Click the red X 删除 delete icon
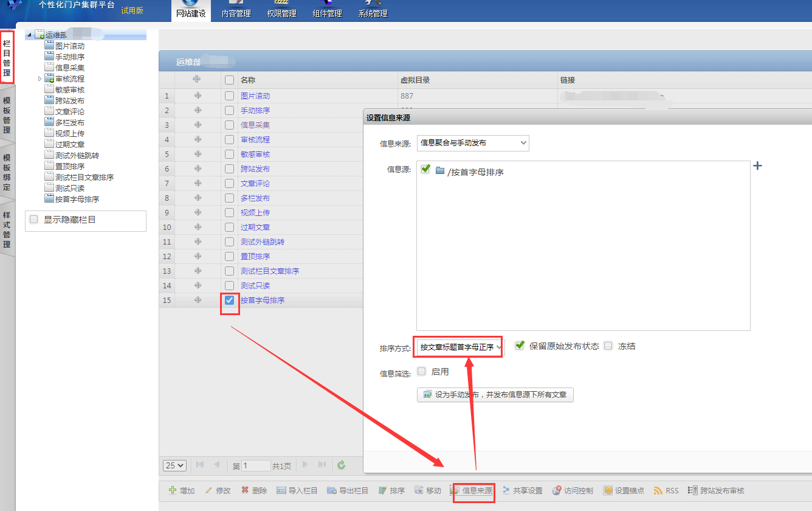 [245, 490]
